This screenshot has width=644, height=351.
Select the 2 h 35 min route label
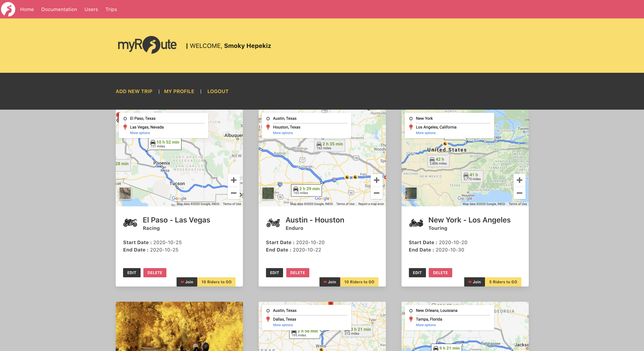[x=330, y=146]
